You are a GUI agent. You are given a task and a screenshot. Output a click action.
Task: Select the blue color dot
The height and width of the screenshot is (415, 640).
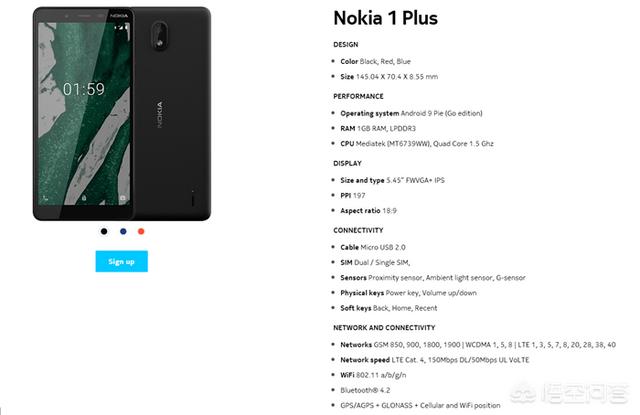[x=123, y=231]
